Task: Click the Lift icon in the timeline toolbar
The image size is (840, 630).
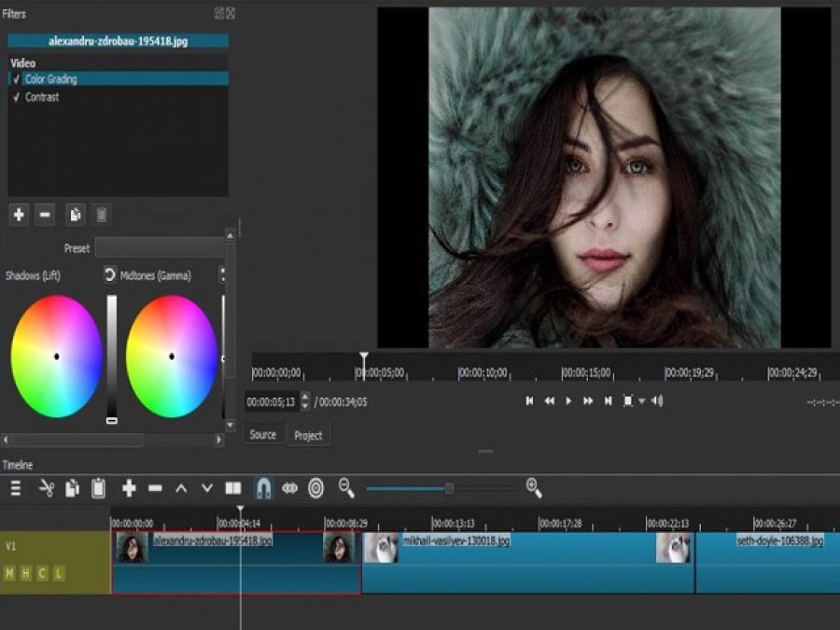Action: click(x=182, y=487)
